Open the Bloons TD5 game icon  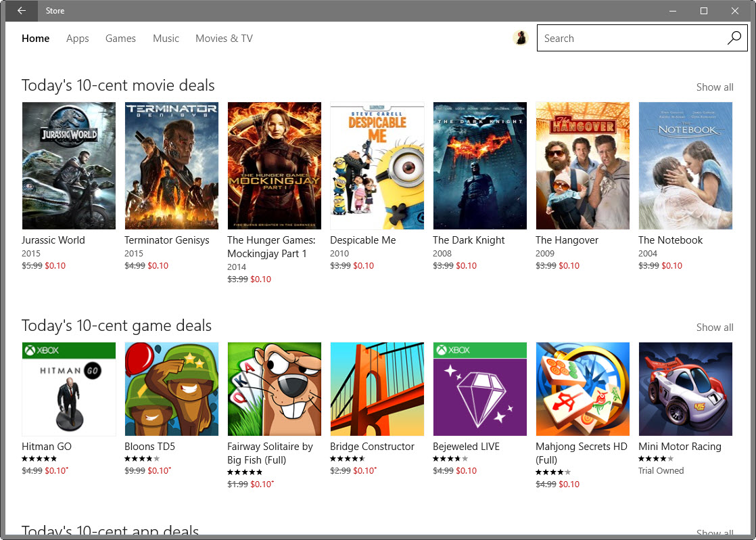(x=172, y=389)
